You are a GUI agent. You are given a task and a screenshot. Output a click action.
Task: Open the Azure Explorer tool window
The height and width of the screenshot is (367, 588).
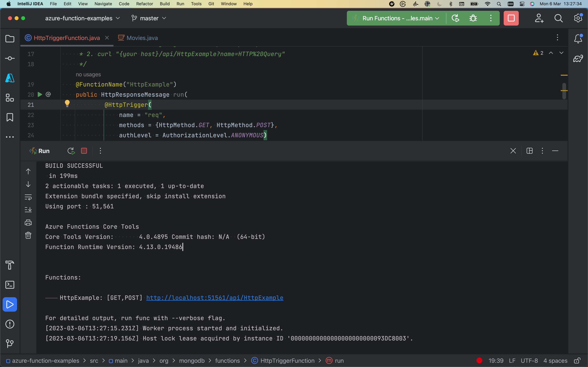10,78
